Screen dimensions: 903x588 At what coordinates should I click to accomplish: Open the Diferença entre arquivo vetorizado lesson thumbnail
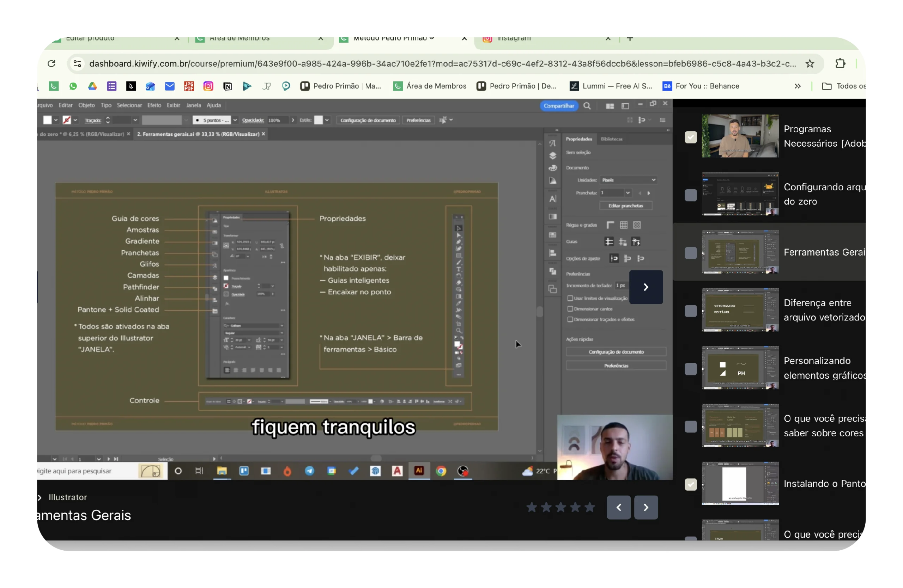(740, 310)
